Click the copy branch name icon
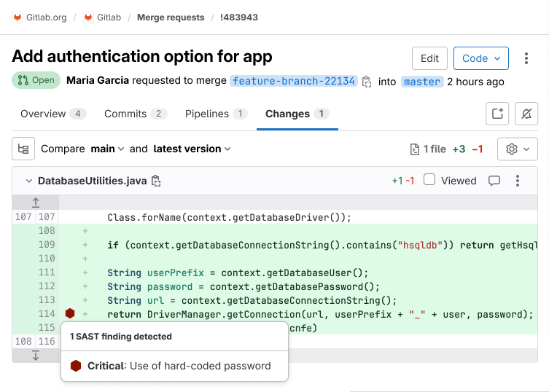This screenshot has height=392, width=549. coord(367,82)
